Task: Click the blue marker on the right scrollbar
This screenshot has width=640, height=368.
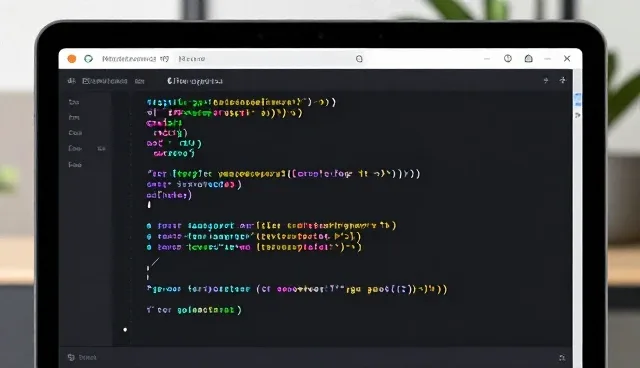Action: coord(578,100)
